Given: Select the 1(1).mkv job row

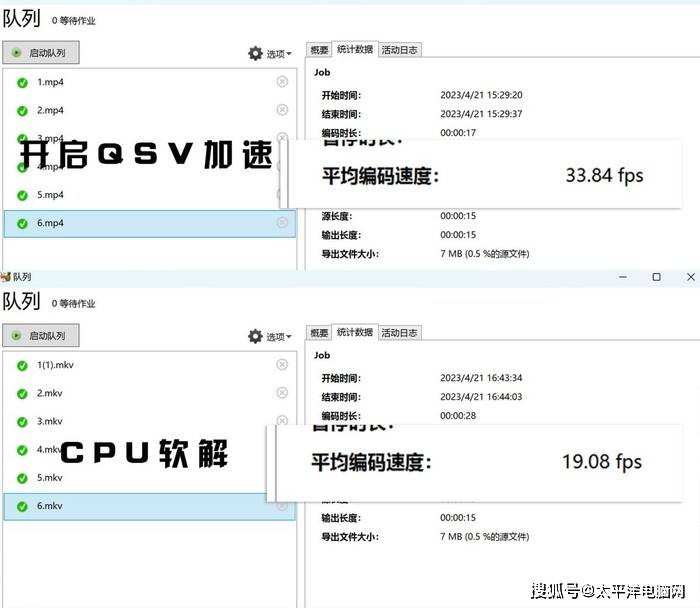Looking at the screenshot, I should click(150, 365).
